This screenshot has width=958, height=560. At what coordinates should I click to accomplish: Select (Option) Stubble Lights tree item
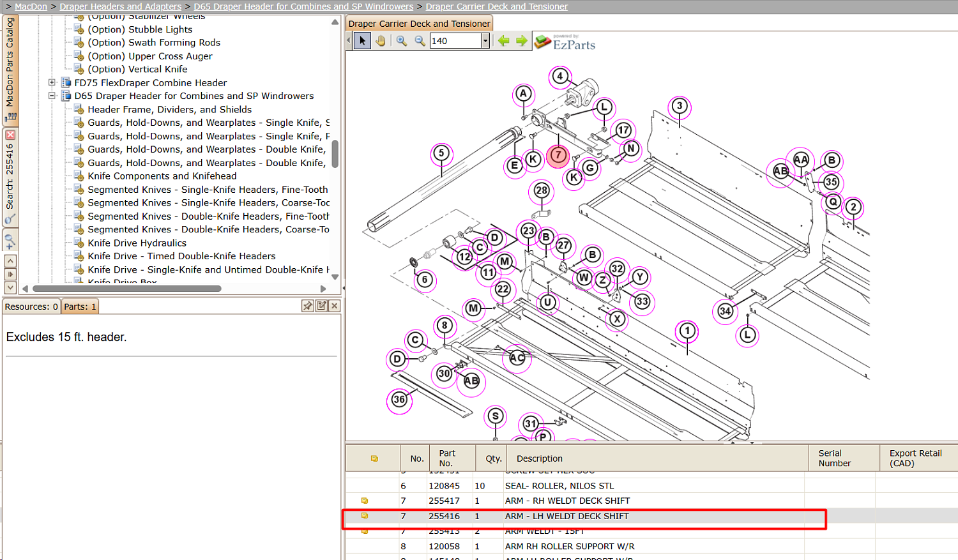[x=140, y=29]
